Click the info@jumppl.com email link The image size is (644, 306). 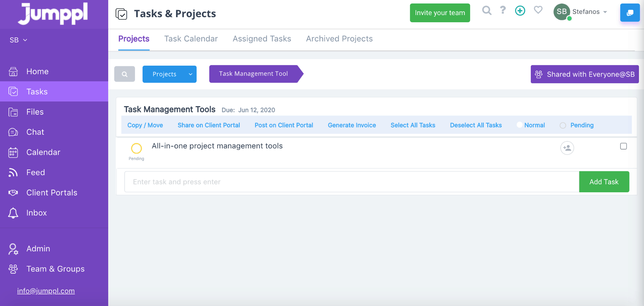coord(46,291)
